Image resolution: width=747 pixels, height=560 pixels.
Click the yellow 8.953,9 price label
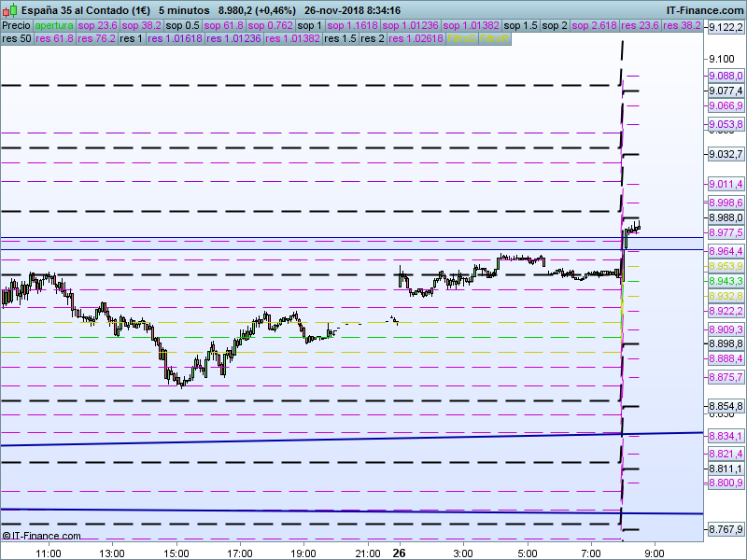point(726,266)
